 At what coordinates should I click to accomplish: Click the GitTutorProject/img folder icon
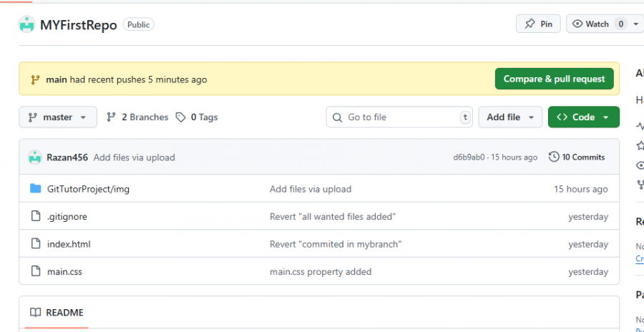36,189
